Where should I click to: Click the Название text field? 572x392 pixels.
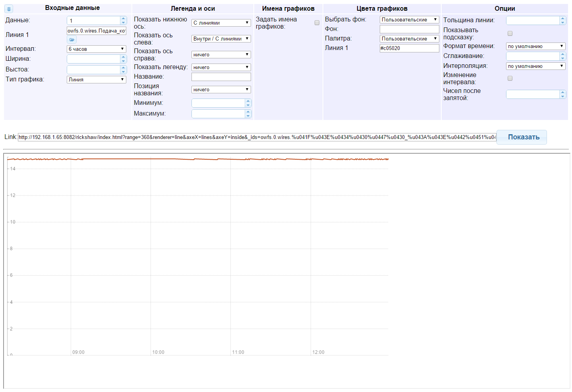(x=221, y=77)
